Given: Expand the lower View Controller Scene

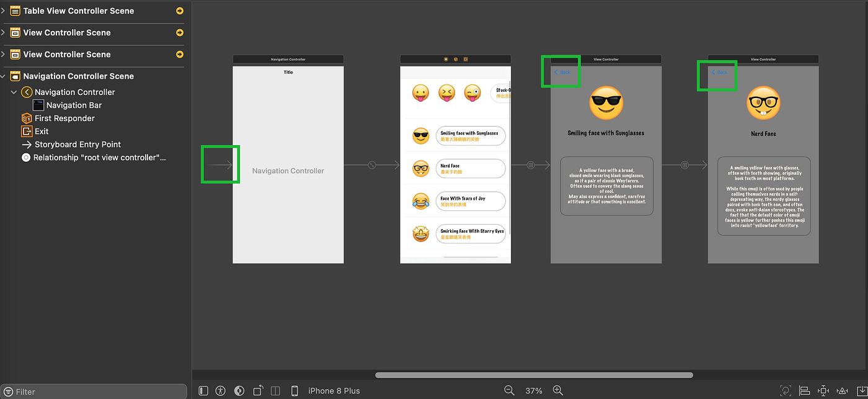Looking at the screenshot, I should pyautogui.click(x=3, y=55).
